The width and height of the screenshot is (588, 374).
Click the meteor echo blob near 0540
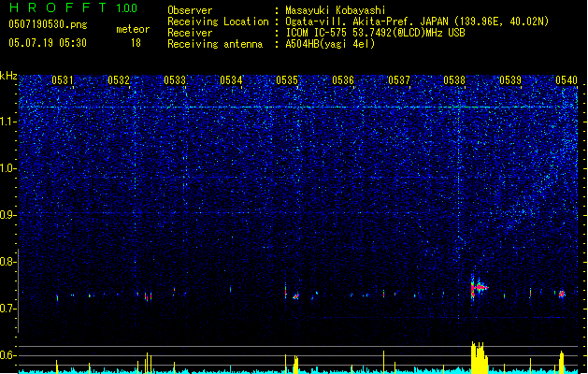tap(562, 294)
